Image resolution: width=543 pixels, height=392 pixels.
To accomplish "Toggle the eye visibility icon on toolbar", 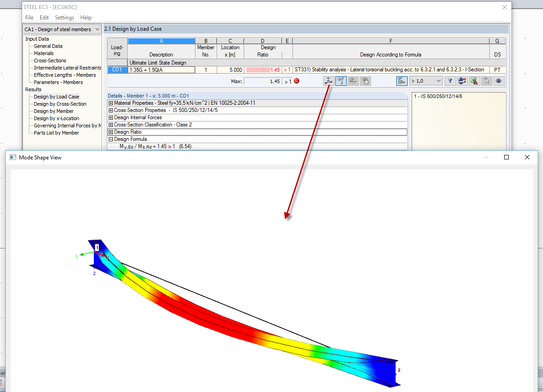I will point(498,80).
